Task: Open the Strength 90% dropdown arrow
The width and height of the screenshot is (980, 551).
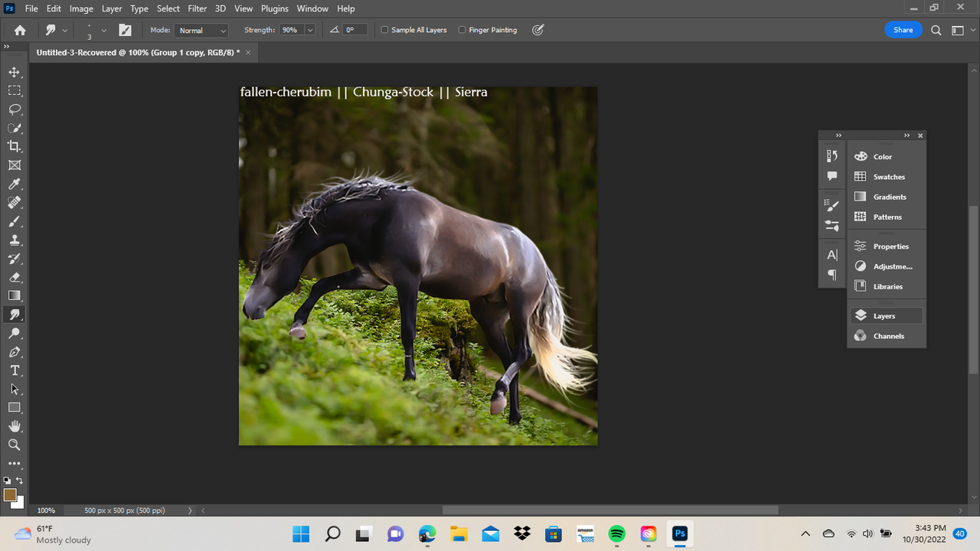Action: 309,30
